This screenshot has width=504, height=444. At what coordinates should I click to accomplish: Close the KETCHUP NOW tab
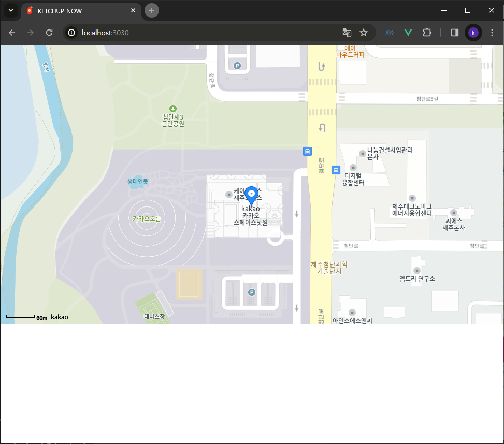(x=133, y=10)
